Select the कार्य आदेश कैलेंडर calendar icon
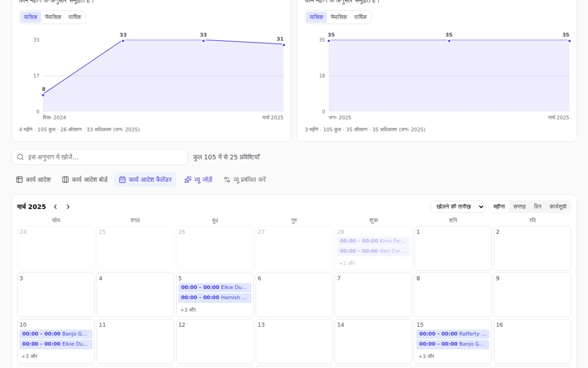Viewport: 588px width, 368px height. 122,180
